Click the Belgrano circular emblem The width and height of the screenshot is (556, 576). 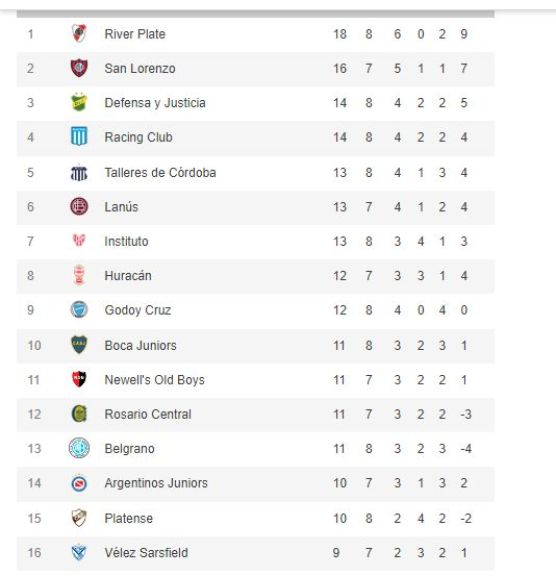coord(79,448)
